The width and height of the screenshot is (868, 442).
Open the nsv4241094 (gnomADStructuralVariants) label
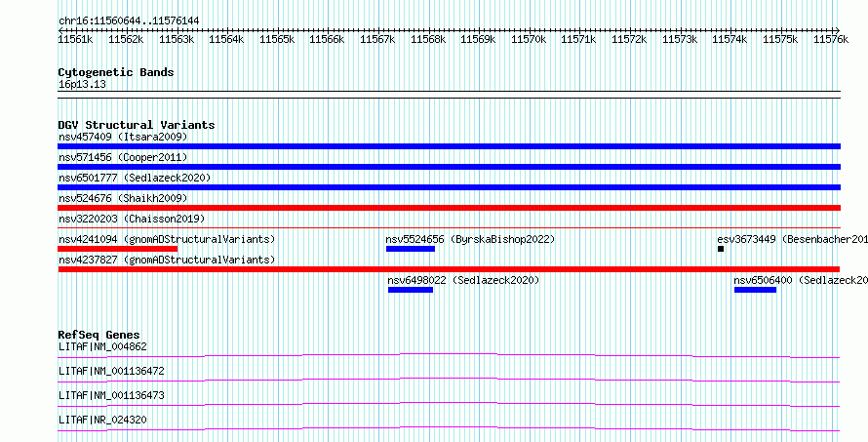coord(167,239)
